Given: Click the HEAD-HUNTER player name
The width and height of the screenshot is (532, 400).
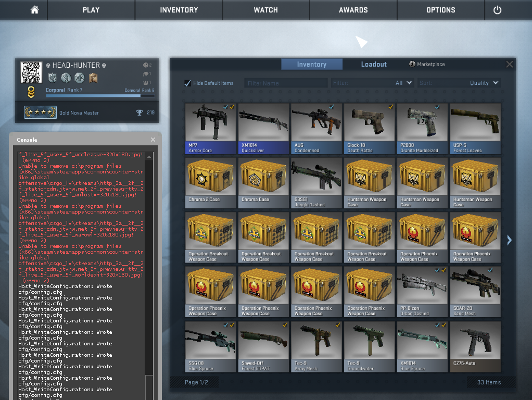Looking at the screenshot, I should [76, 65].
